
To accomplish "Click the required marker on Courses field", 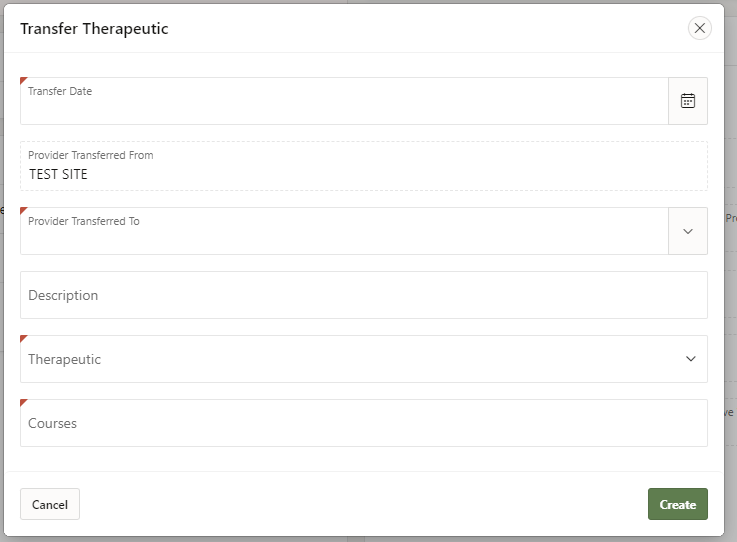I will click(x=23, y=402).
